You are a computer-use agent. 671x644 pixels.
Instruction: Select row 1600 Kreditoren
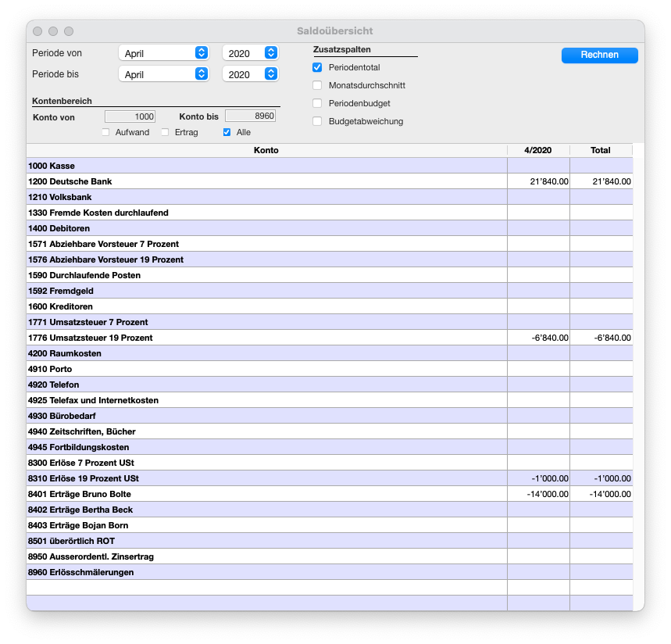pos(330,306)
